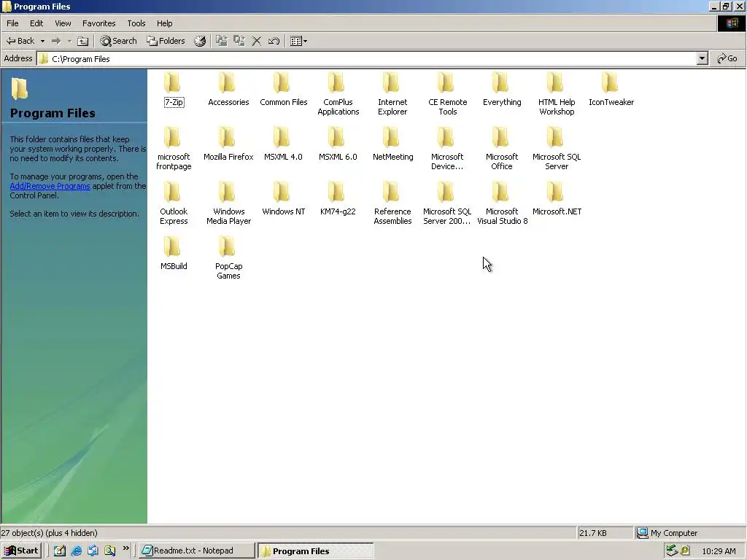Open the Start menu
This screenshot has width=747, height=560.
[x=21, y=551]
